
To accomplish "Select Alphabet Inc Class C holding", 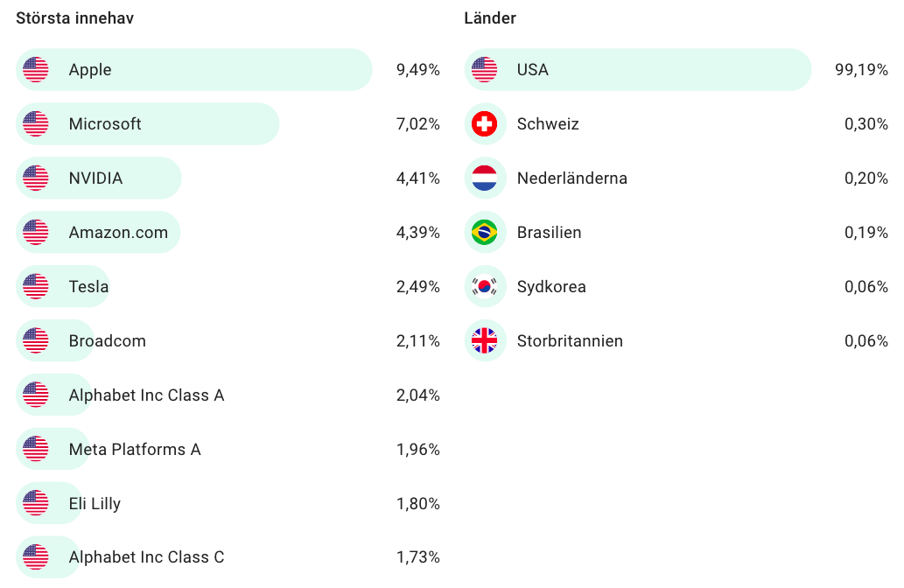I will (x=146, y=558).
